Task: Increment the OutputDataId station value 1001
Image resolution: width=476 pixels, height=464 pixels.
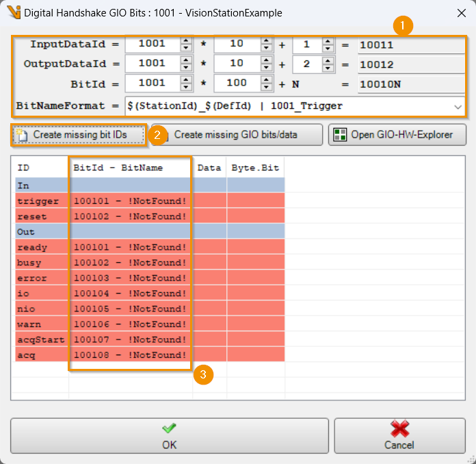Action: pyautogui.click(x=186, y=60)
